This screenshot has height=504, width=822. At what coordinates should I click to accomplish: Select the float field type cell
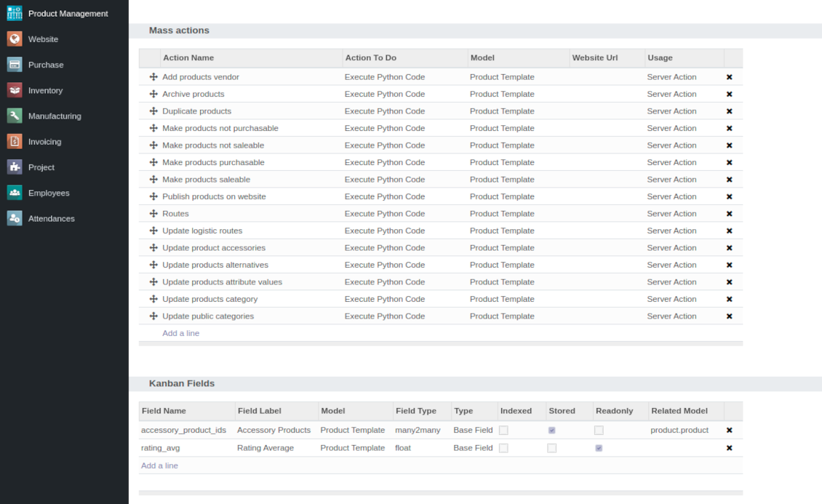(403, 448)
